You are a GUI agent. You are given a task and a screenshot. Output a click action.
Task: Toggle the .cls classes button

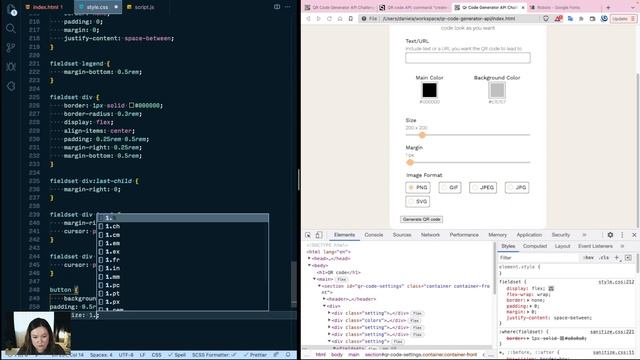pos(604,258)
